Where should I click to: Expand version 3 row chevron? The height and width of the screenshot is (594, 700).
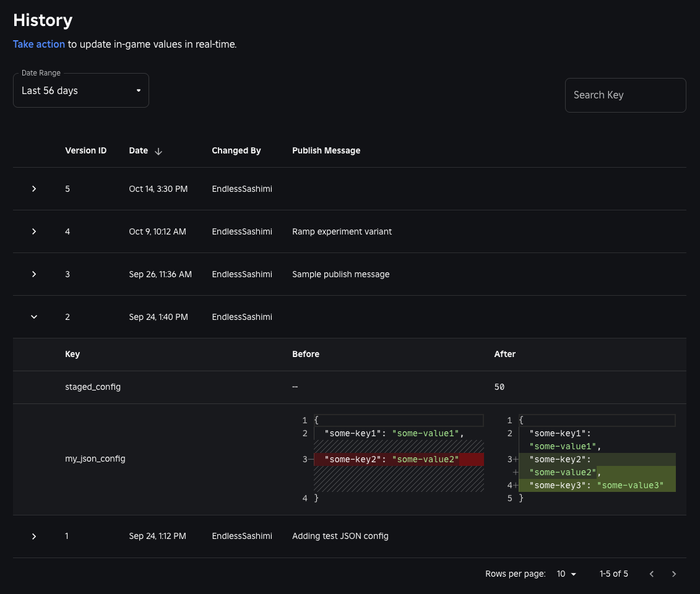(34, 274)
